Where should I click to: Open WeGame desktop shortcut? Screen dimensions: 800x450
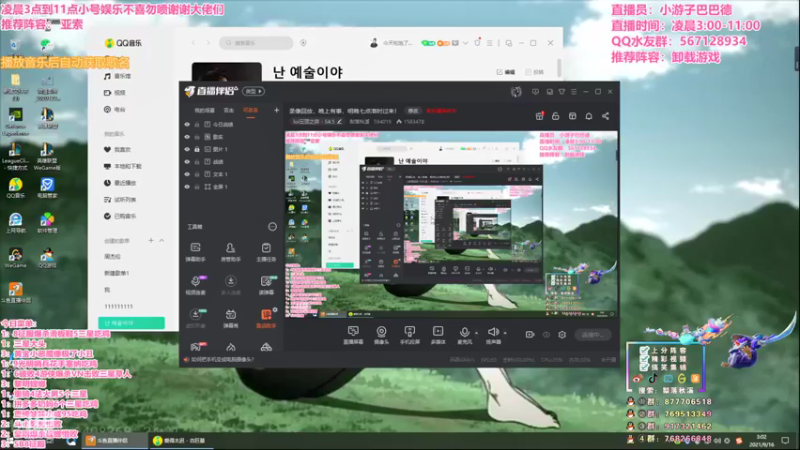[x=15, y=258]
